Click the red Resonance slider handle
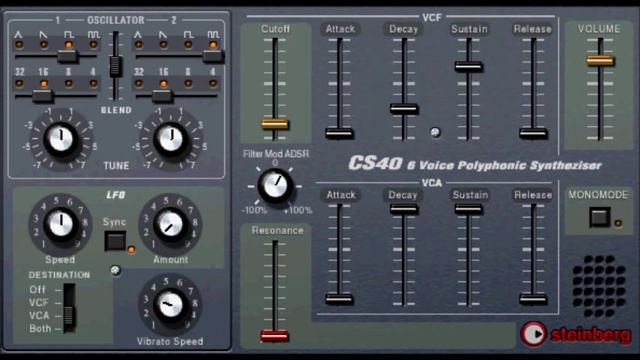The image size is (640, 360). (274, 336)
